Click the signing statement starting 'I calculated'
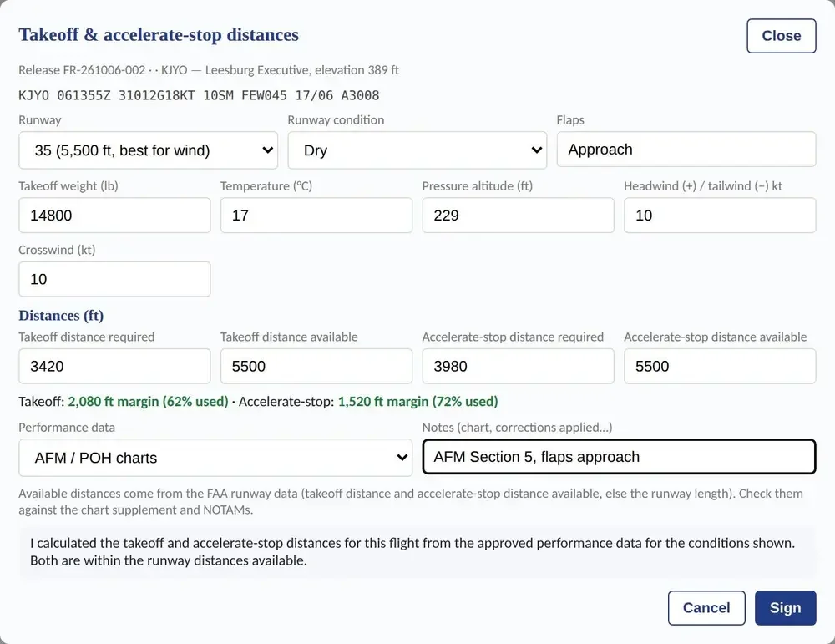 tap(417, 552)
